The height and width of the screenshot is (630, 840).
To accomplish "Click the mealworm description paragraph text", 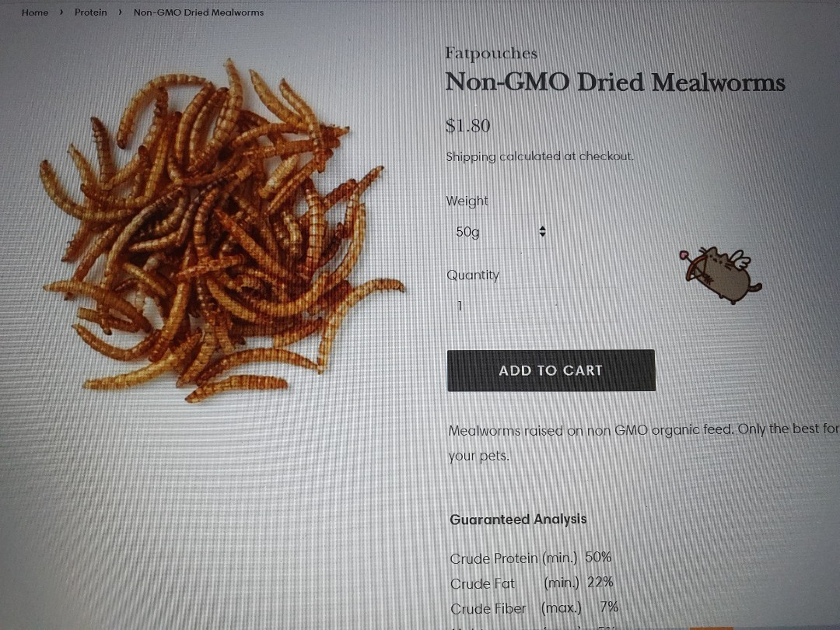I will [643, 443].
